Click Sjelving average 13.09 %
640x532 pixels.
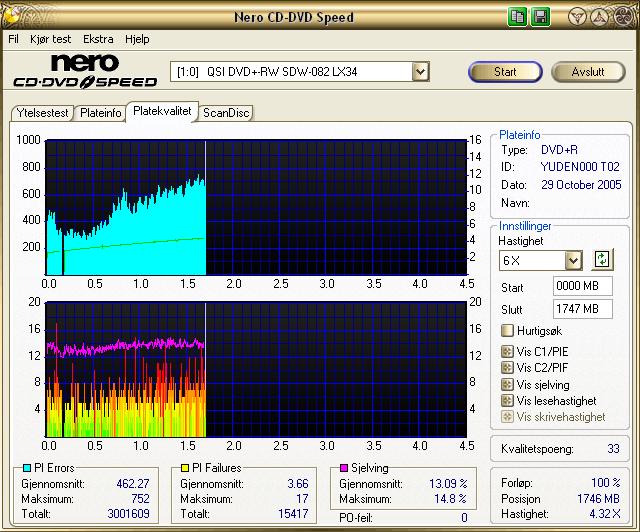[x=448, y=484]
